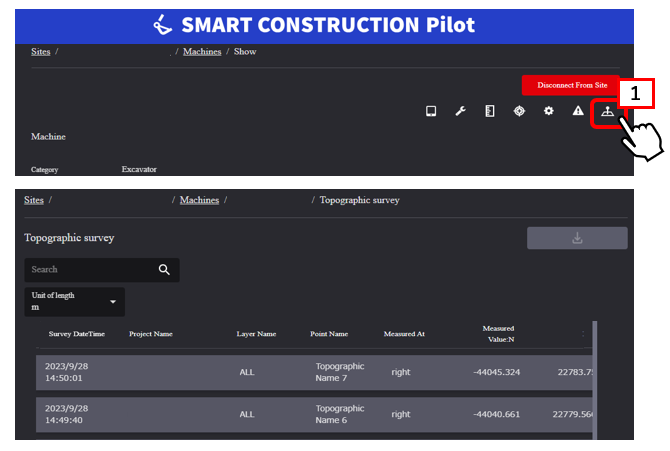Click the Project Name column header
The width and height of the screenshot is (670, 451).
tap(151, 334)
